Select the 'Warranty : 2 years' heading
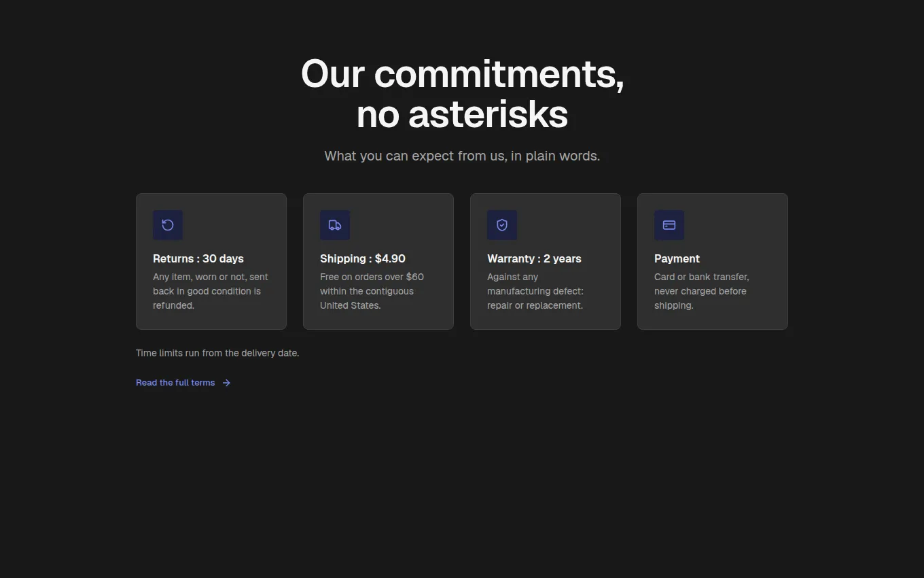 pos(534,258)
